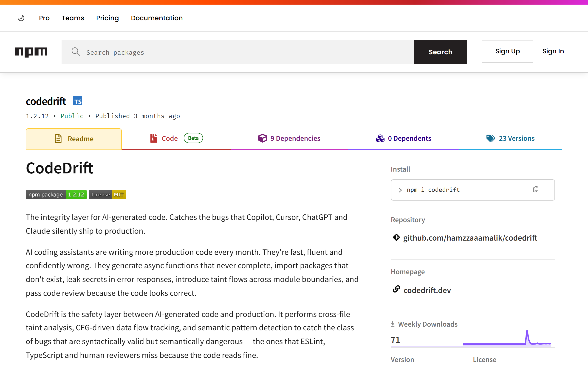Click the 71 weekly downloads count

click(395, 339)
